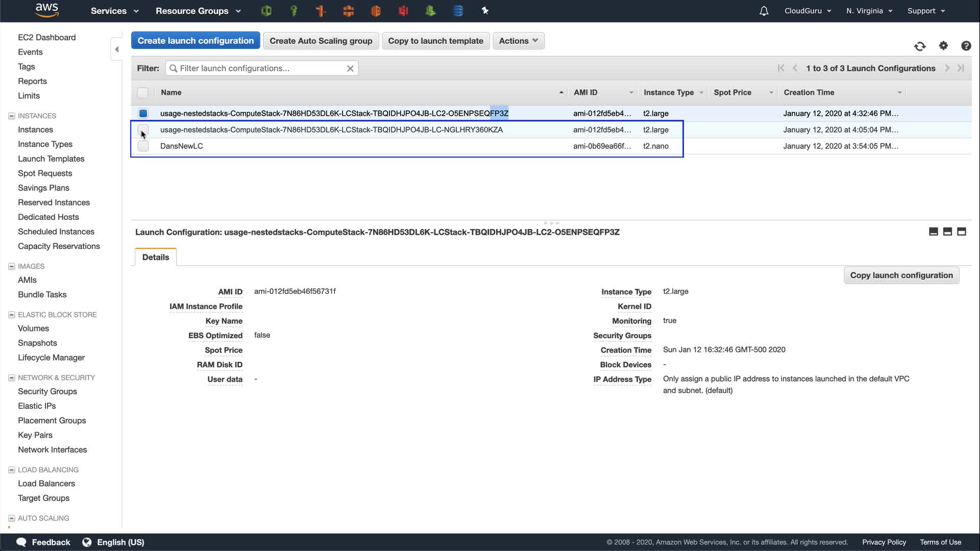Image resolution: width=980 pixels, height=551 pixels.
Task: Toggle the select-all header checkbox
Action: click(x=143, y=93)
